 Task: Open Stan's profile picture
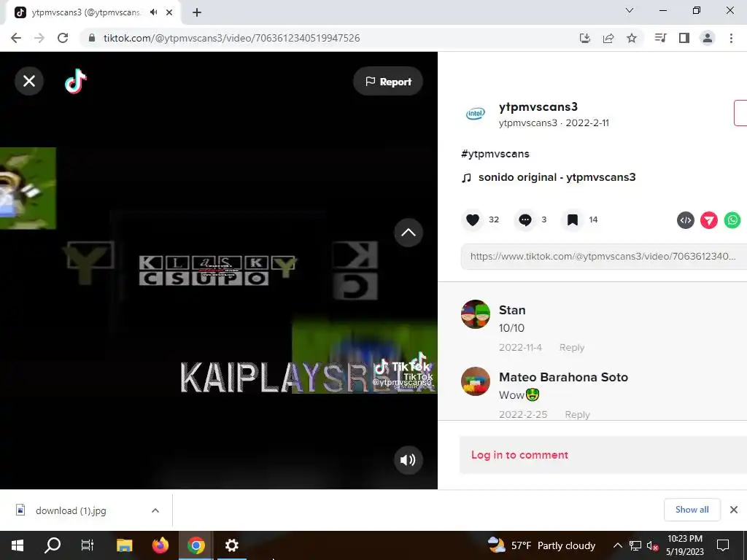pos(476,314)
